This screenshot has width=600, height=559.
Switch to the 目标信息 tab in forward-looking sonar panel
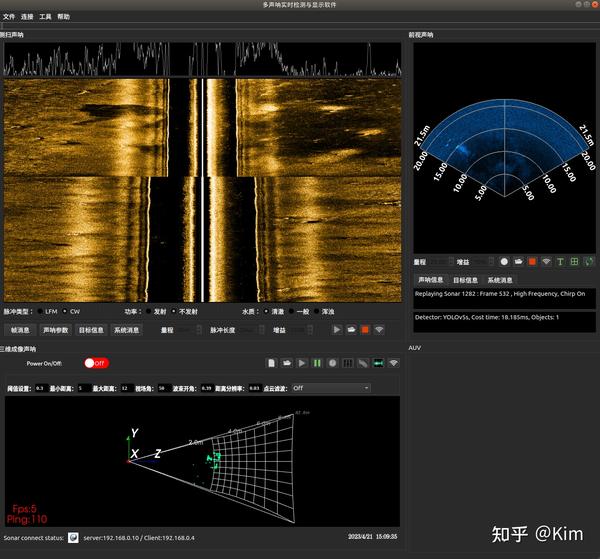(465, 280)
